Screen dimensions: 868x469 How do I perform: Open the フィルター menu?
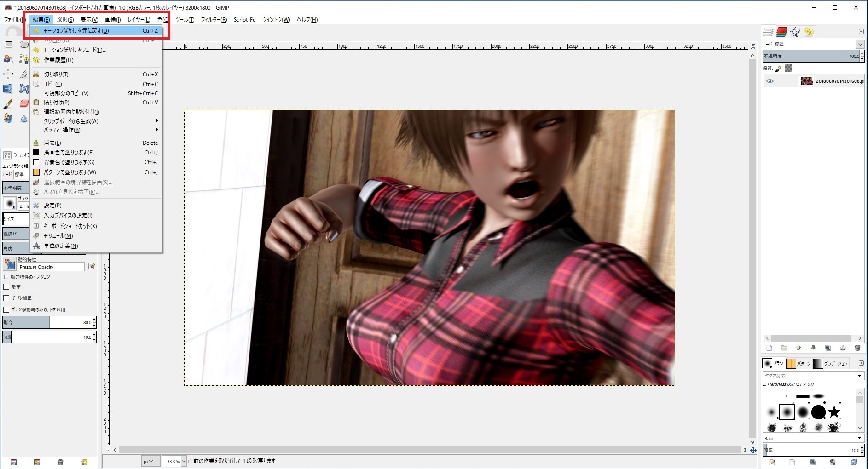tap(214, 20)
